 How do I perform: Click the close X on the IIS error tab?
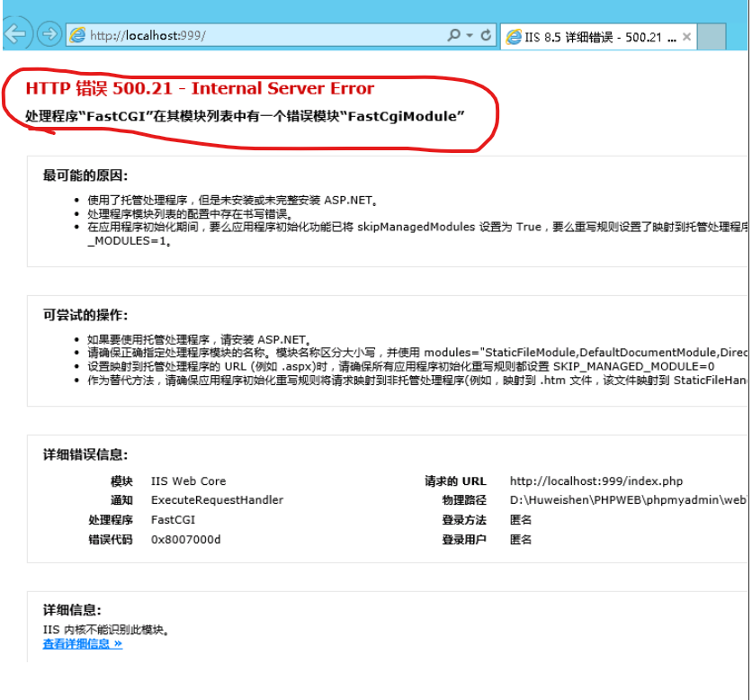[x=686, y=36]
